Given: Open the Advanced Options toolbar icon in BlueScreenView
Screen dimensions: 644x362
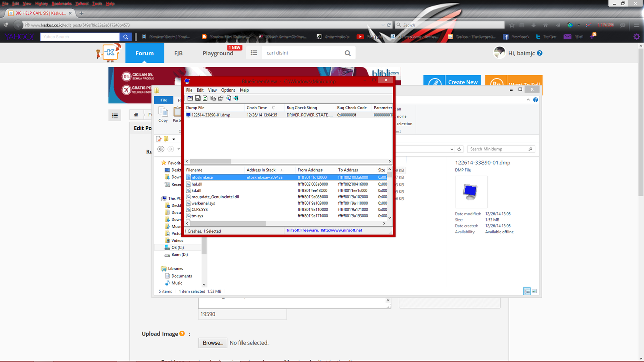Looking at the screenshot, I should click(x=190, y=98).
